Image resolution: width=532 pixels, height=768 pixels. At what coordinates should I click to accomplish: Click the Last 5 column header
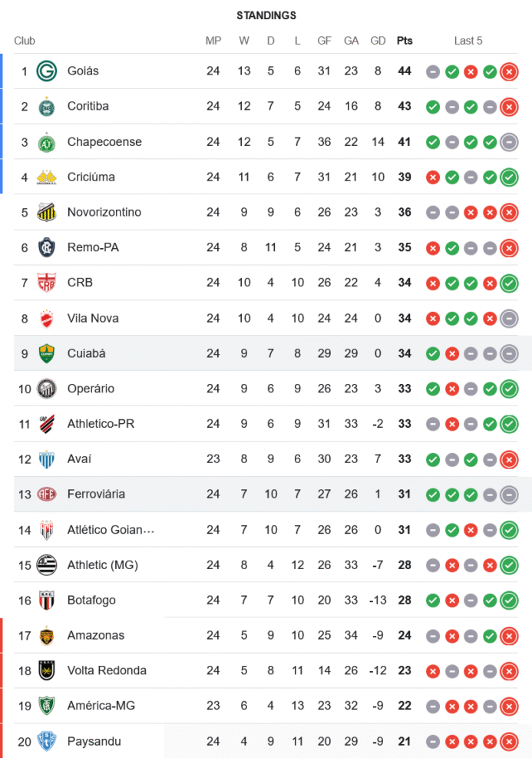click(x=468, y=41)
